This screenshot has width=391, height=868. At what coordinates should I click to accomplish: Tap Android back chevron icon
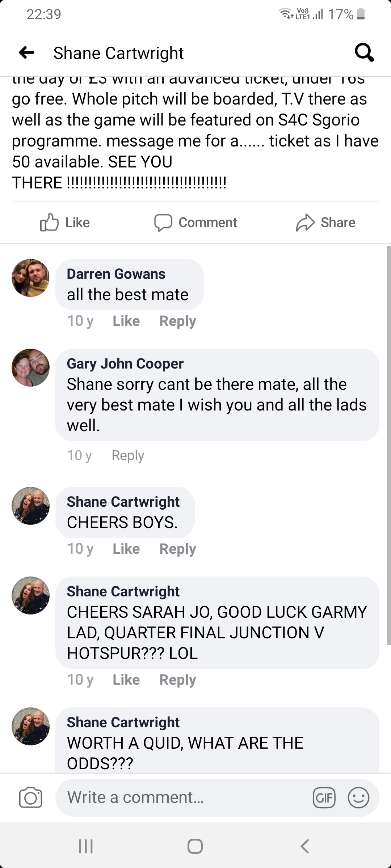[x=305, y=846]
